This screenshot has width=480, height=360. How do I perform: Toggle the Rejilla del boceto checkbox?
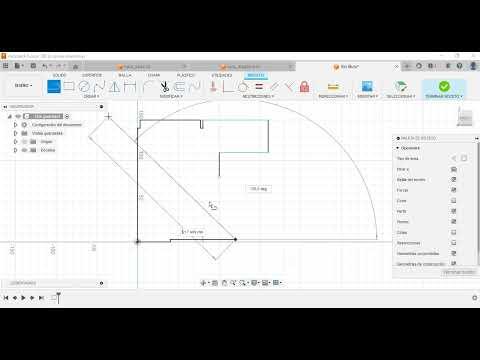(453, 180)
